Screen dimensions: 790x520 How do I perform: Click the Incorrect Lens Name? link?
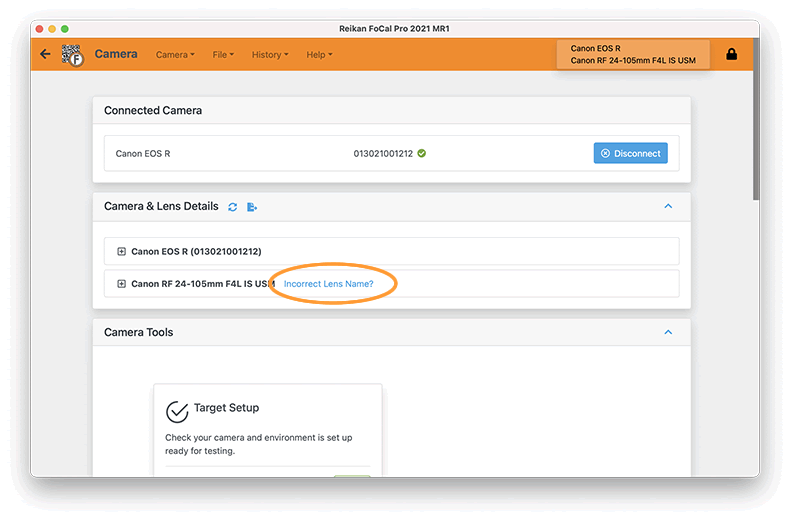pyautogui.click(x=328, y=284)
